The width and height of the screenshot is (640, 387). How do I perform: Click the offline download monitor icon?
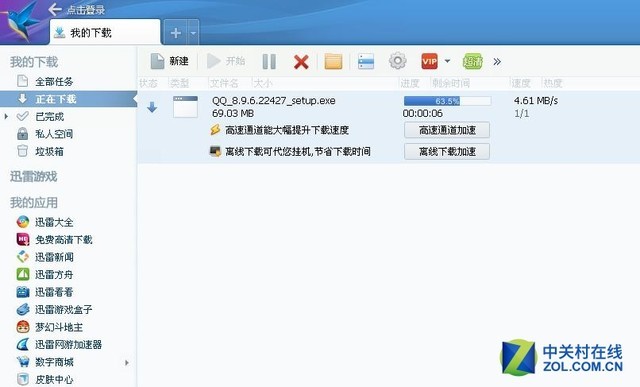click(x=215, y=151)
